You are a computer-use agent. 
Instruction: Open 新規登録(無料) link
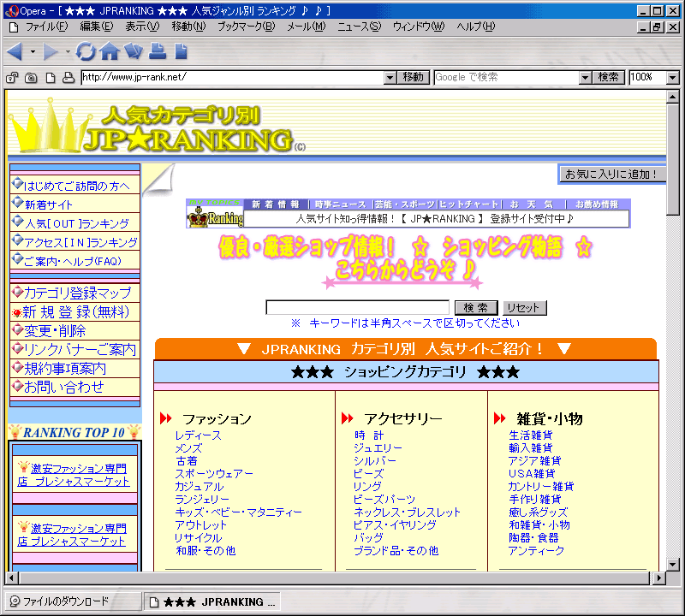click(x=75, y=312)
